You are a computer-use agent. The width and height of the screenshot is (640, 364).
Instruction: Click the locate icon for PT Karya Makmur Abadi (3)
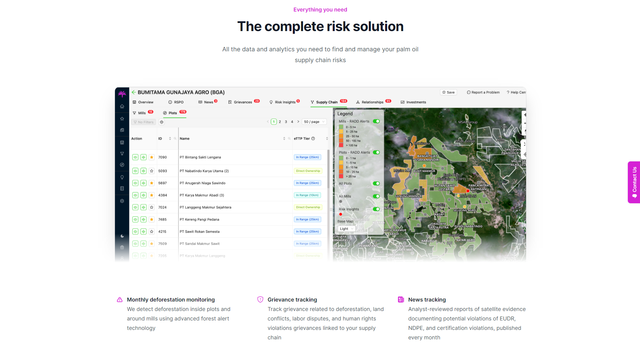143,195
